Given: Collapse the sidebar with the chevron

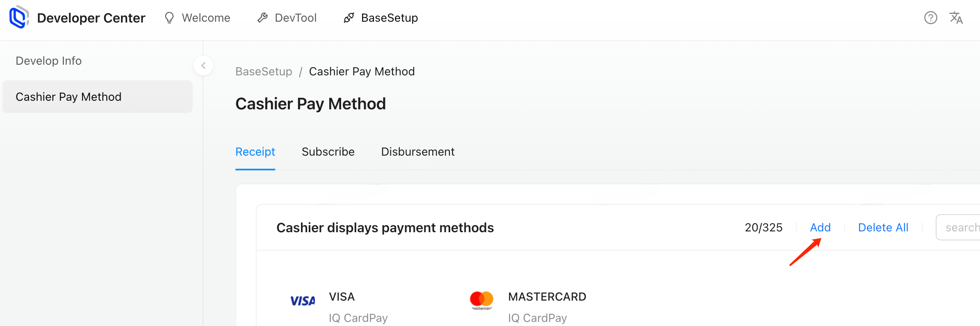Looking at the screenshot, I should coord(203,66).
